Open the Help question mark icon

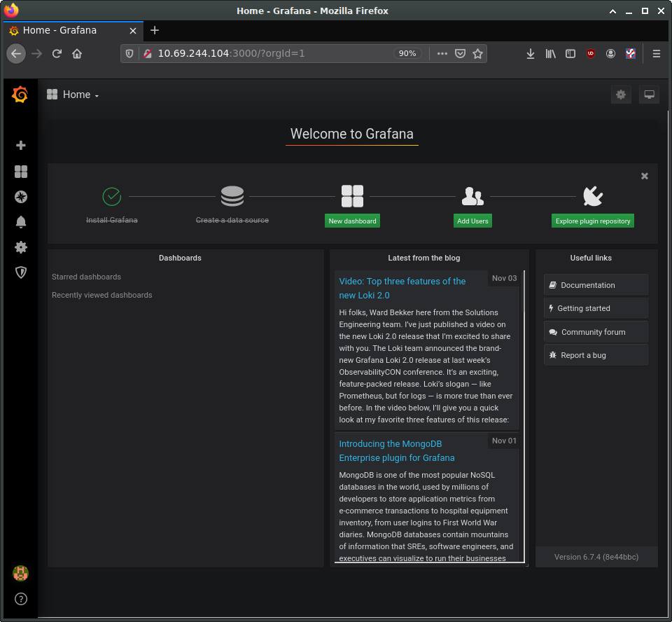click(20, 599)
